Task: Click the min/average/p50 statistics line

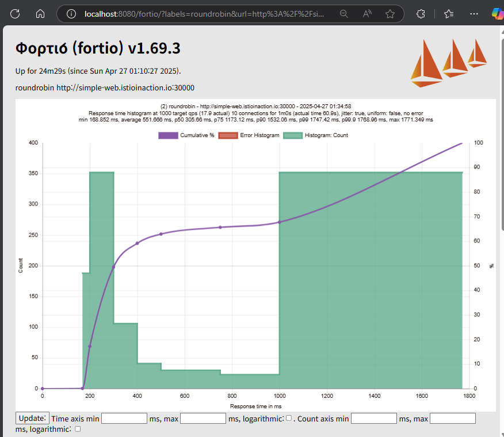Action: pyautogui.click(x=255, y=120)
